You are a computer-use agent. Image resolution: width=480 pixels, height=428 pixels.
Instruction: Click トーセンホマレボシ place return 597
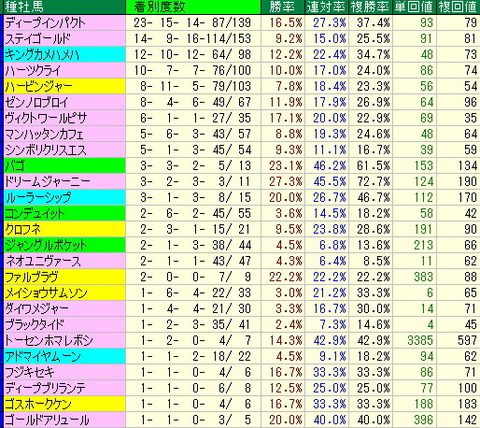click(x=467, y=340)
